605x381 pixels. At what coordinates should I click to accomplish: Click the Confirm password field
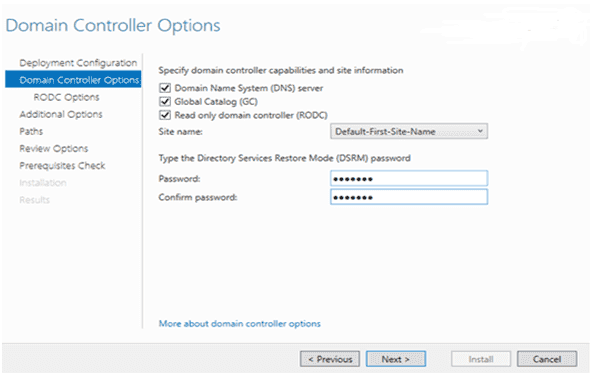[x=409, y=197]
